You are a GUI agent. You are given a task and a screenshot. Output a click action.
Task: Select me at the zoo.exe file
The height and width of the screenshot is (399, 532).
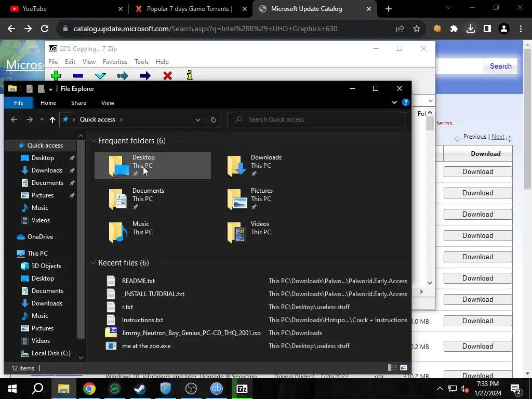pos(146,346)
